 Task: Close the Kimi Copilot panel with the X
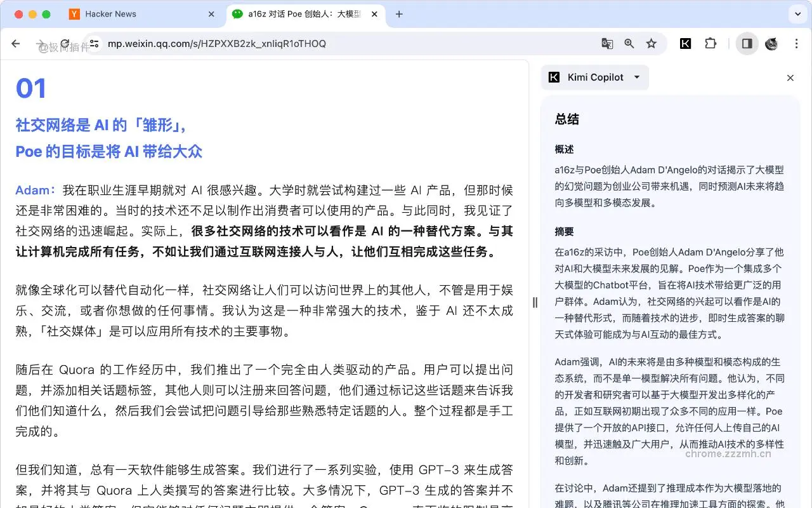point(790,77)
